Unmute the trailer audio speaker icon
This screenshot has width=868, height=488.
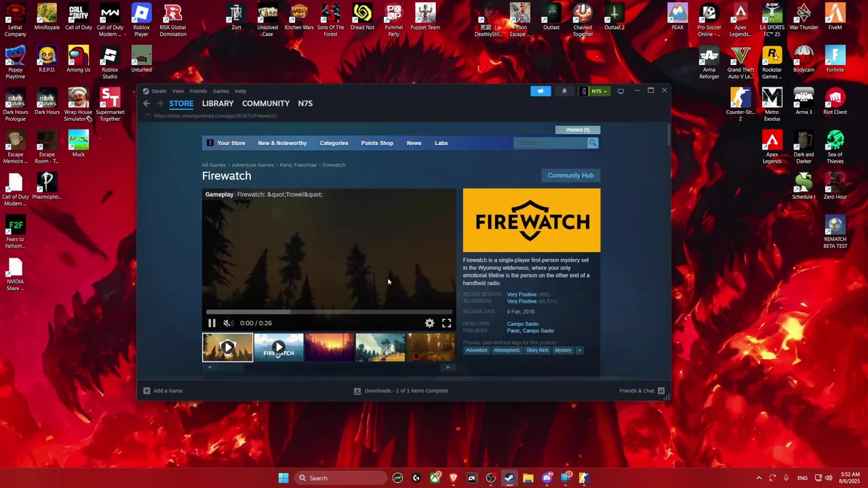pos(229,323)
